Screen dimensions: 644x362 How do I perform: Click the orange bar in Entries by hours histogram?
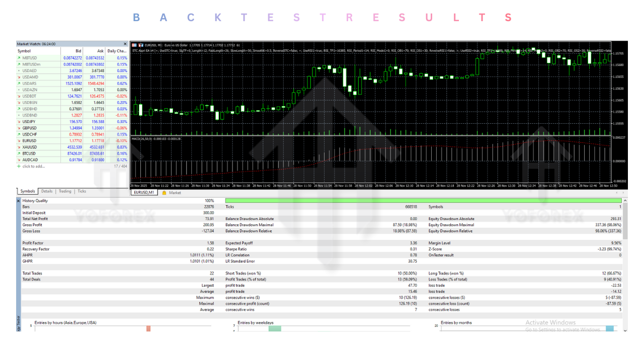[x=148, y=328]
